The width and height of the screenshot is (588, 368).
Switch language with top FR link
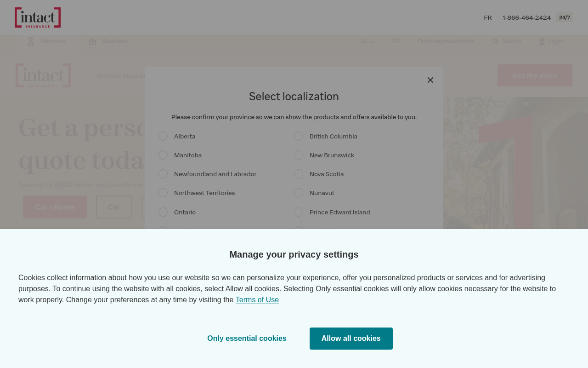tap(488, 17)
